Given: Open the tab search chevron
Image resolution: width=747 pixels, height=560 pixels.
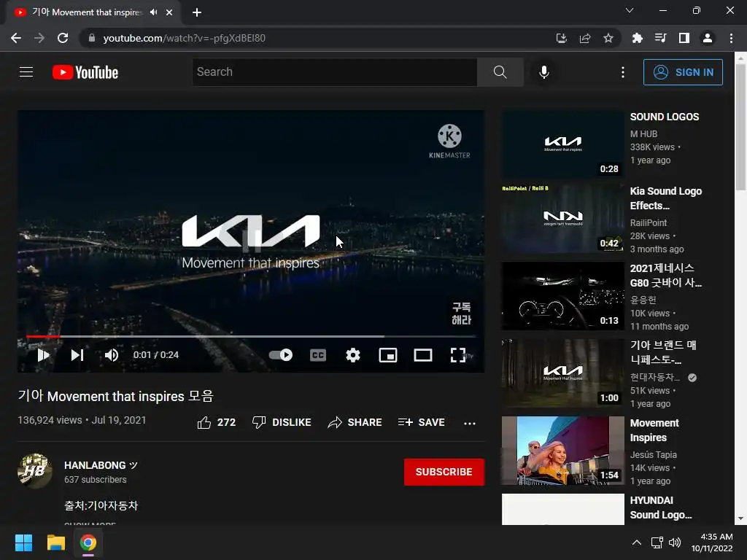Looking at the screenshot, I should tap(630, 10).
